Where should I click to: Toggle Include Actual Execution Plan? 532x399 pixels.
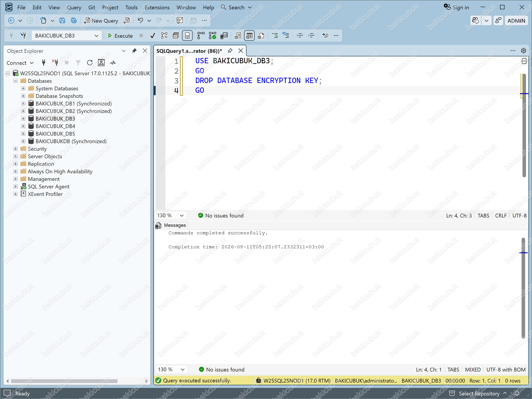pyautogui.click(x=201, y=36)
